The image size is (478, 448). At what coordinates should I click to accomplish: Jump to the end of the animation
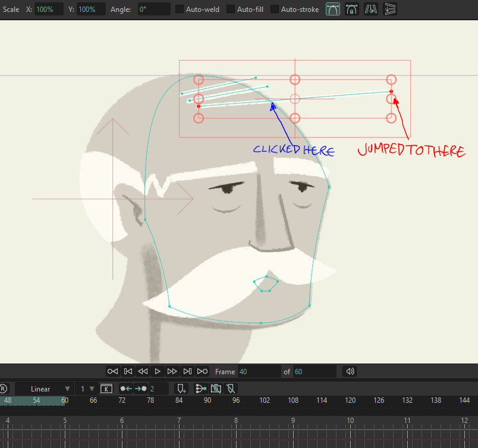coord(202,371)
